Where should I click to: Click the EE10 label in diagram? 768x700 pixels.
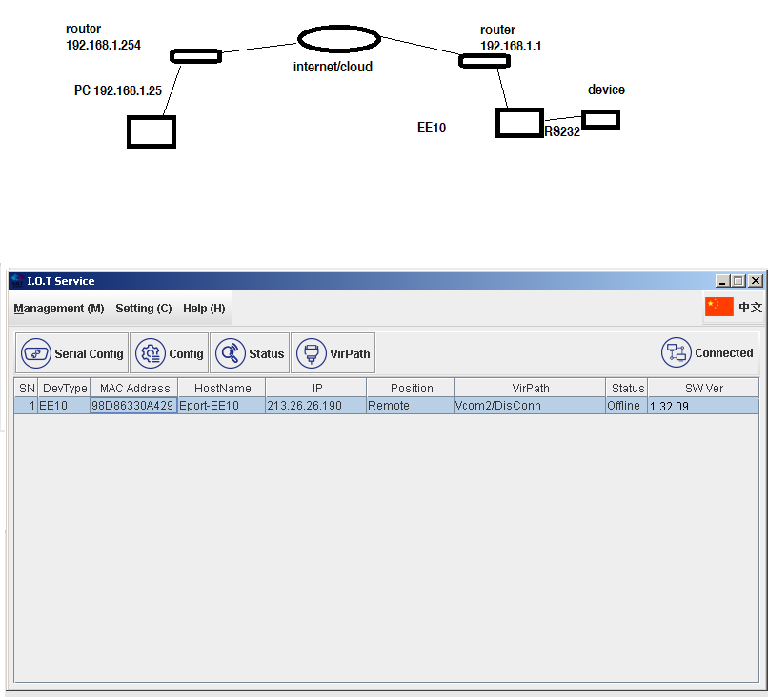coord(432,128)
